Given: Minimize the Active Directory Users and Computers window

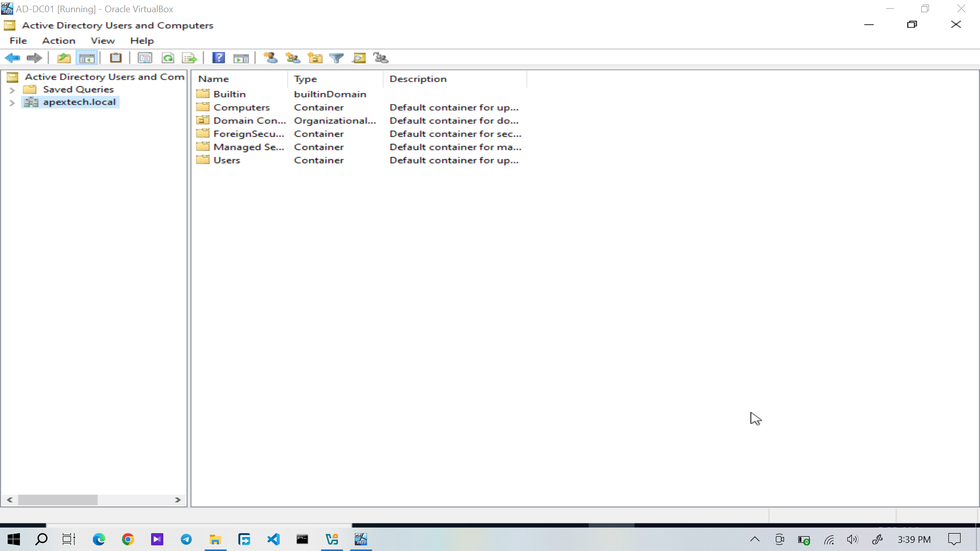Looking at the screenshot, I should (869, 24).
